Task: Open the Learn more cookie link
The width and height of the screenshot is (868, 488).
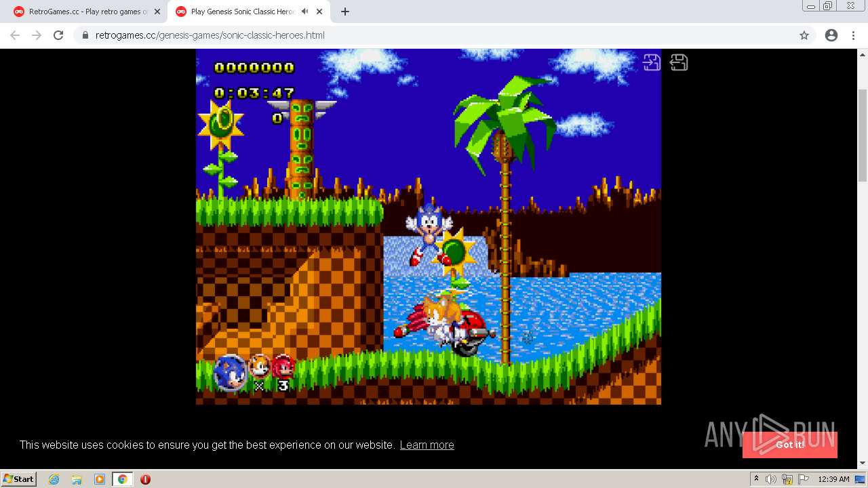Action: (x=427, y=445)
